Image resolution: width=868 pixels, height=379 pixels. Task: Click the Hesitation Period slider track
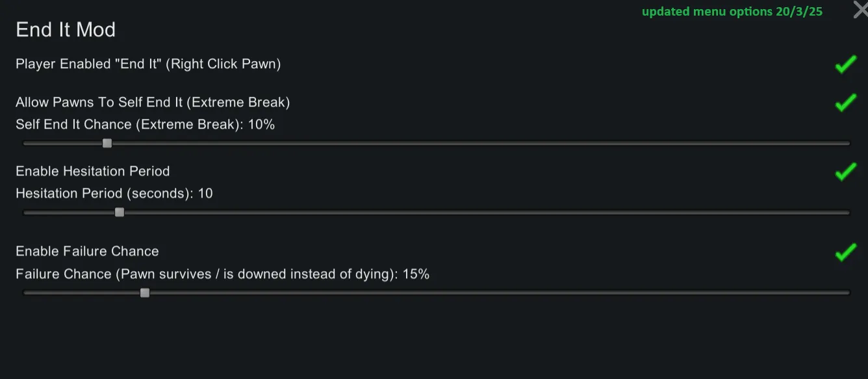tap(455, 212)
